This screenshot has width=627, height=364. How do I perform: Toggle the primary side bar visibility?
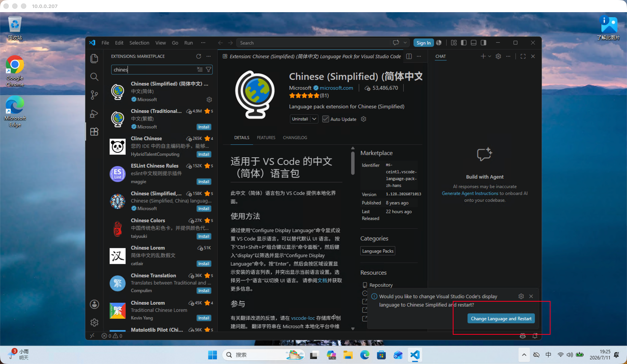464,43
